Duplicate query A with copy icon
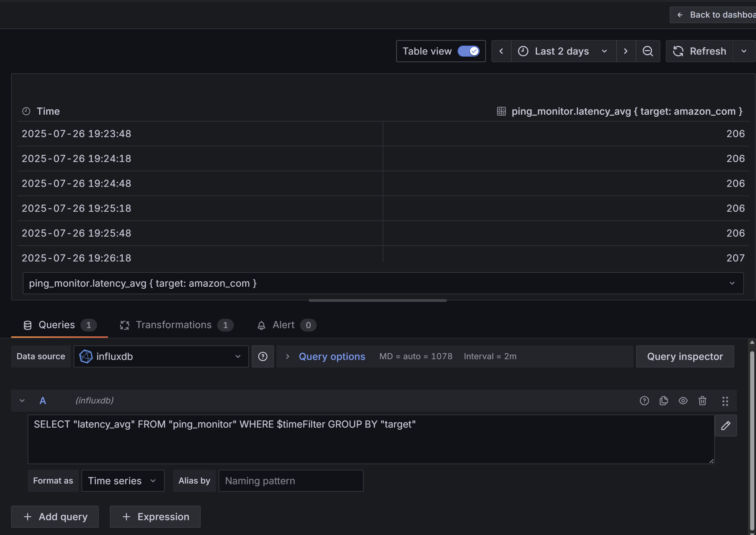Image resolution: width=756 pixels, height=535 pixels. pyautogui.click(x=663, y=401)
